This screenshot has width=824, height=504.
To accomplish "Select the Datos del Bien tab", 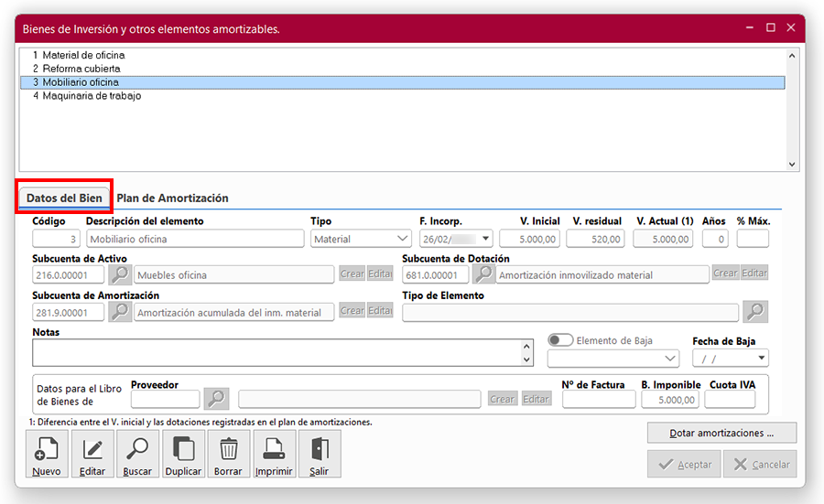I will [x=64, y=198].
